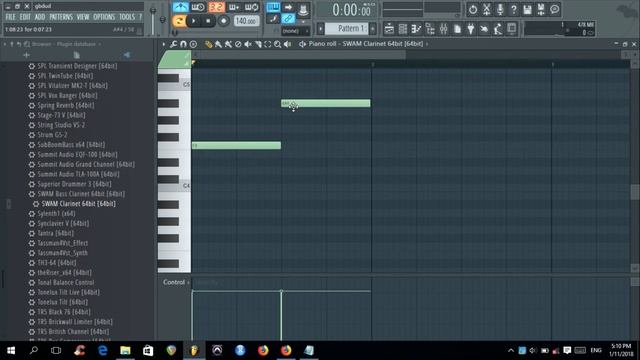Choose the Select tool in piano roll
This screenshot has width=640, height=360.
(x=268, y=44)
